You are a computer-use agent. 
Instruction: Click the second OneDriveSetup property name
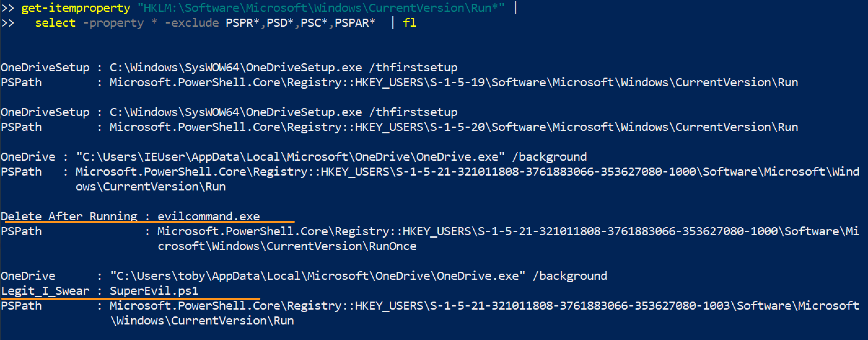pos(45,112)
